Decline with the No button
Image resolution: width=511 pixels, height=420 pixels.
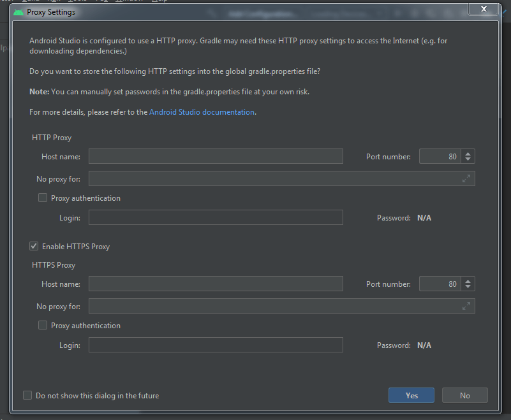point(464,395)
